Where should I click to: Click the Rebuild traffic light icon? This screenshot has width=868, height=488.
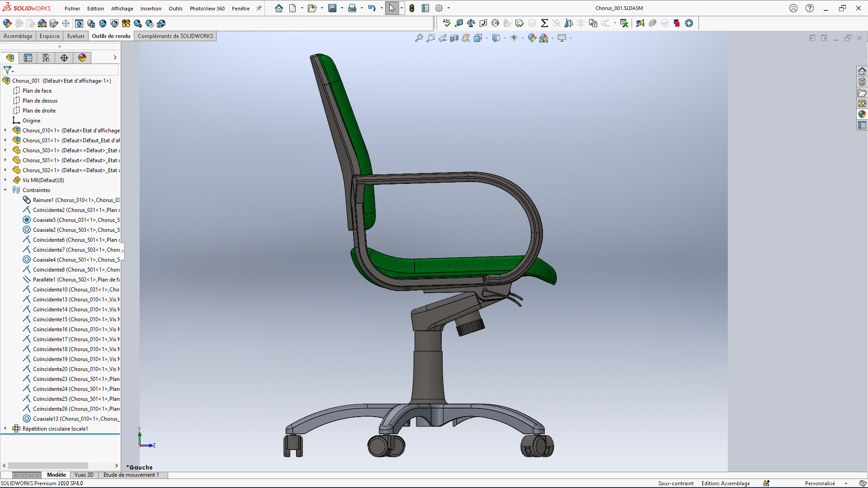412,8
